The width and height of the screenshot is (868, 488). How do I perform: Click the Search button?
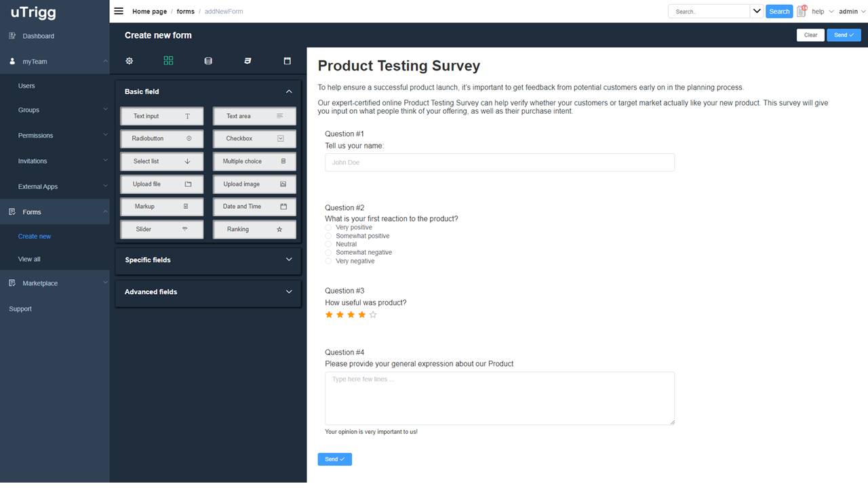click(x=779, y=11)
